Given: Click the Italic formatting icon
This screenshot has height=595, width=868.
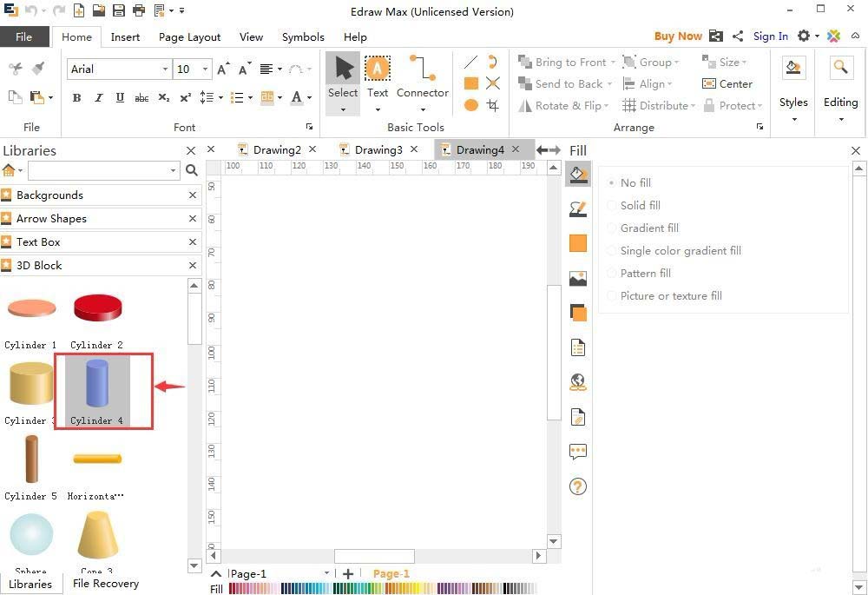Looking at the screenshot, I should pyautogui.click(x=98, y=98).
